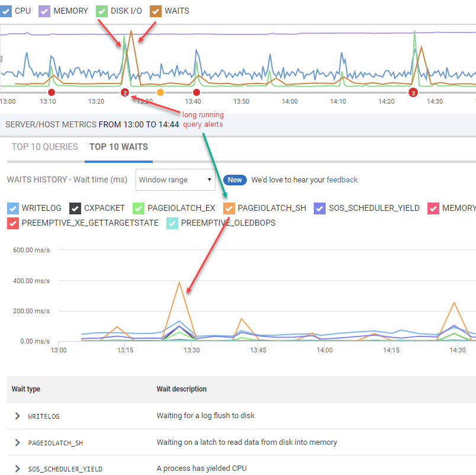
Task: Uncheck PAGEIOLATCH_SH wait series
Action: click(x=229, y=208)
